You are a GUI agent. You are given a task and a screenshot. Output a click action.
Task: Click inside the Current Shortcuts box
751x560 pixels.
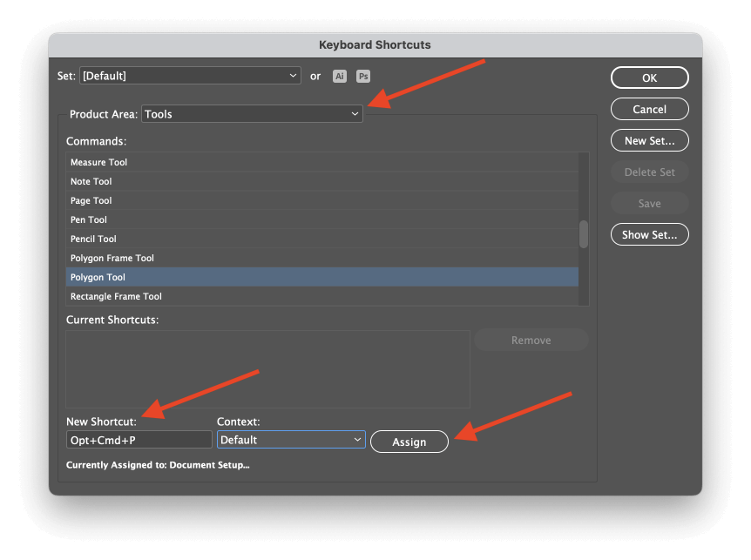(267, 369)
